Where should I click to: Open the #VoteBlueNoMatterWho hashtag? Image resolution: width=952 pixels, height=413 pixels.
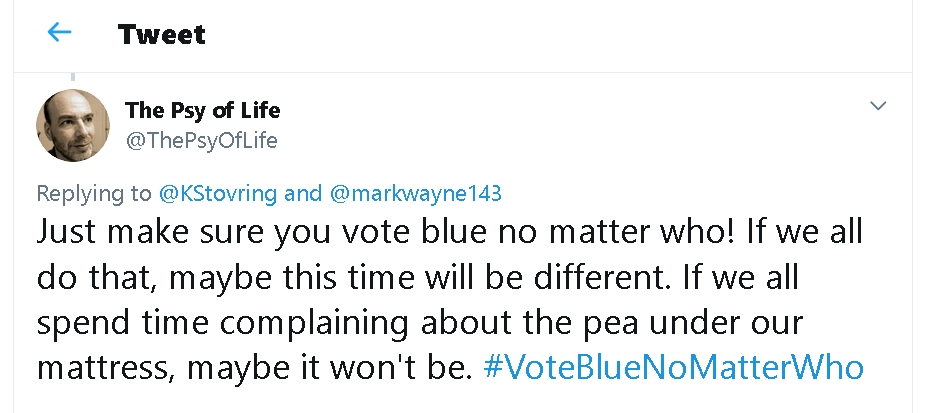[x=672, y=367]
